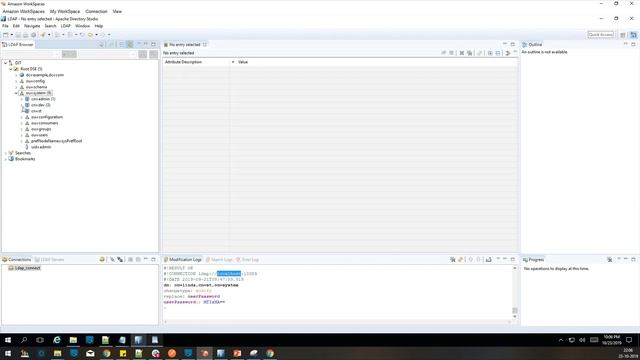
Task: Expand the ou=schema node
Action: [x=16, y=87]
